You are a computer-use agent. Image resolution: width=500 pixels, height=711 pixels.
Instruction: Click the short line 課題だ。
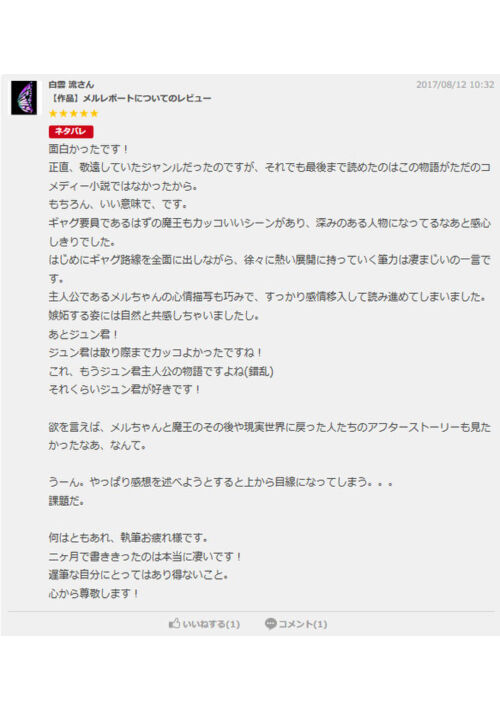[66, 501]
